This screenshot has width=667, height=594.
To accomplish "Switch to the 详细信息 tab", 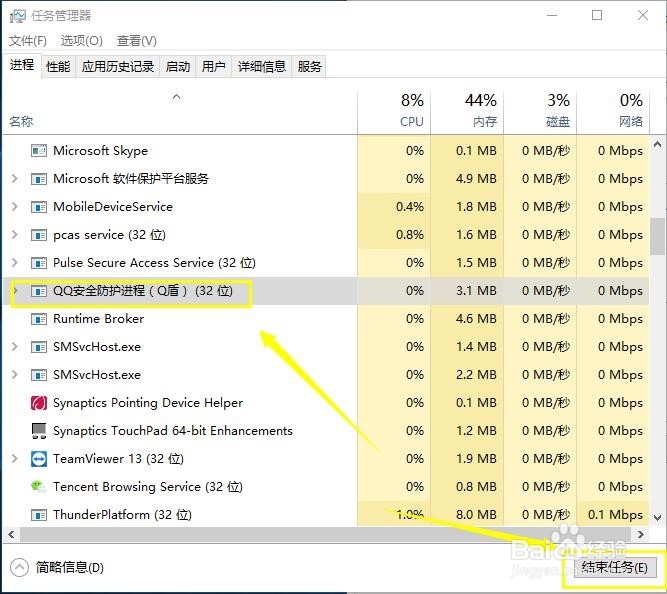I will click(x=262, y=66).
